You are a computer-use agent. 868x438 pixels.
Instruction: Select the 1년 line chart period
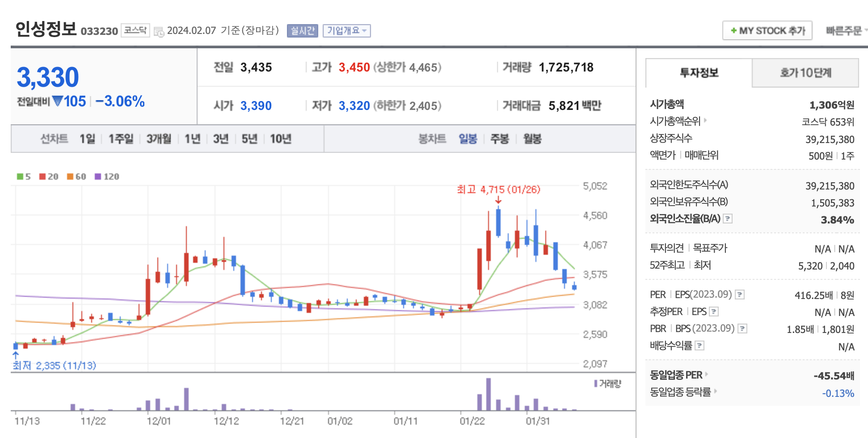[193, 139]
